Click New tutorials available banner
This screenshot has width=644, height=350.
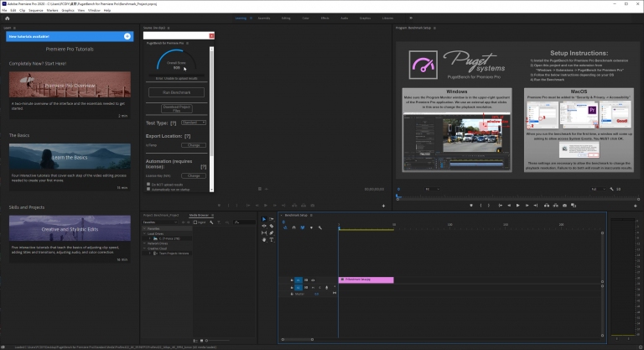click(70, 36)
